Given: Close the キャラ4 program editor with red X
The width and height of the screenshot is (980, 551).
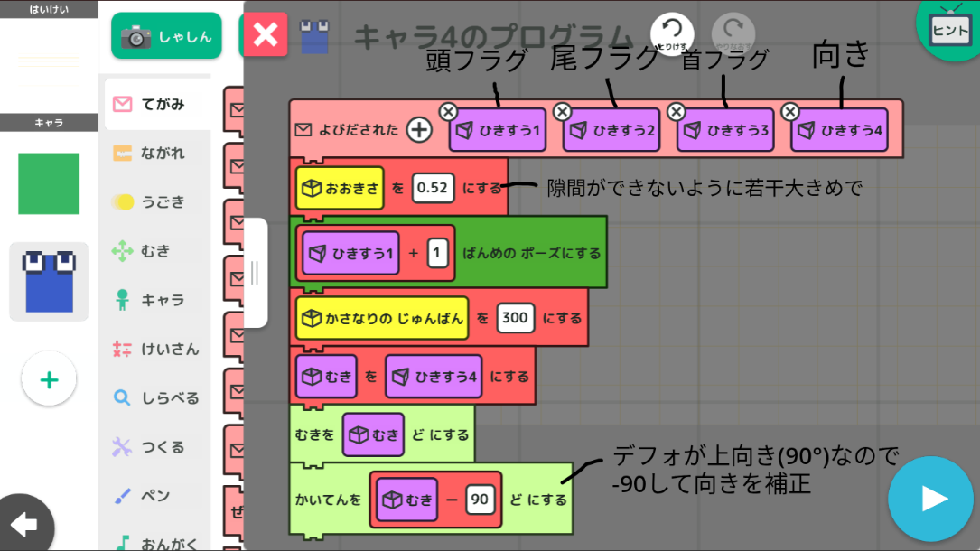Looking at the screenshot, I should click(x=266, y=34).
